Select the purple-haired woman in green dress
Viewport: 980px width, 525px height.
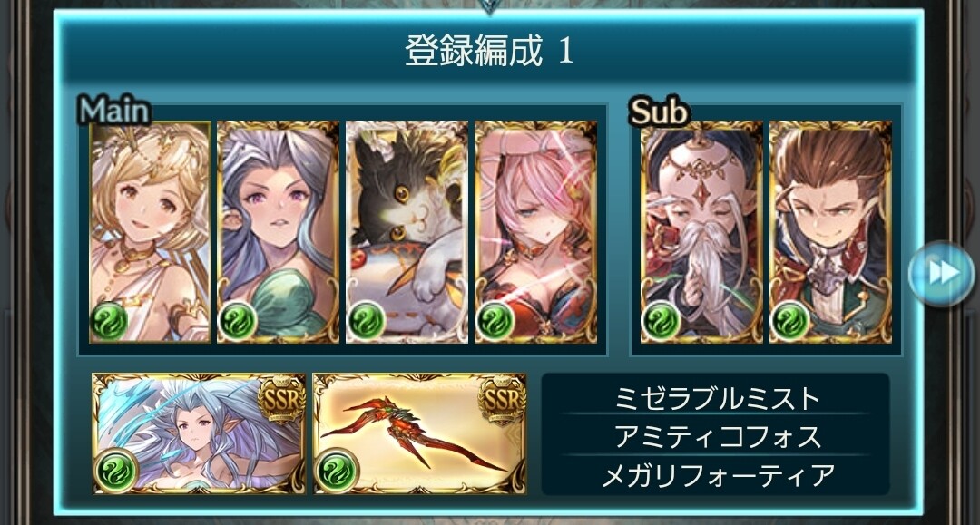point(279,232)
